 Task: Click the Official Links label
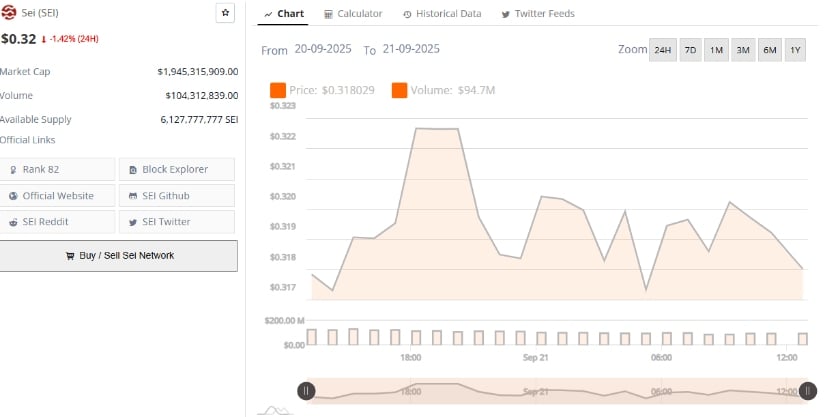point(27,140)
